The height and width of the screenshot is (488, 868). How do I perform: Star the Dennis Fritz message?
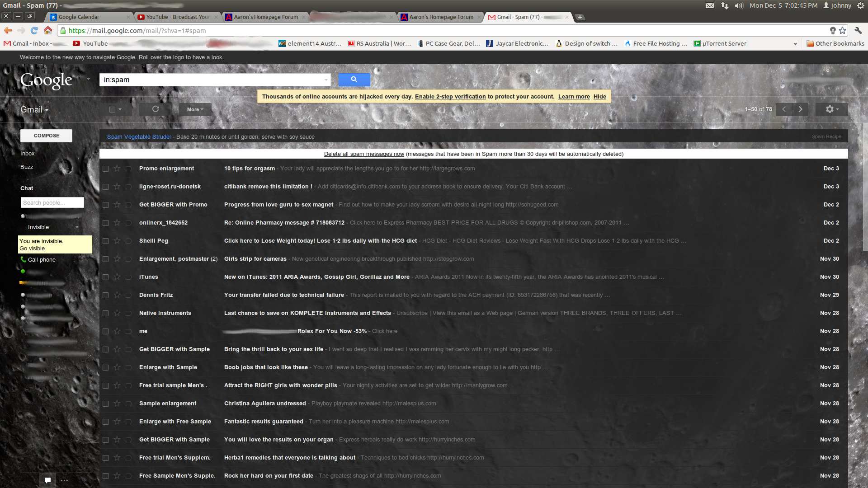tap(117, 295)
